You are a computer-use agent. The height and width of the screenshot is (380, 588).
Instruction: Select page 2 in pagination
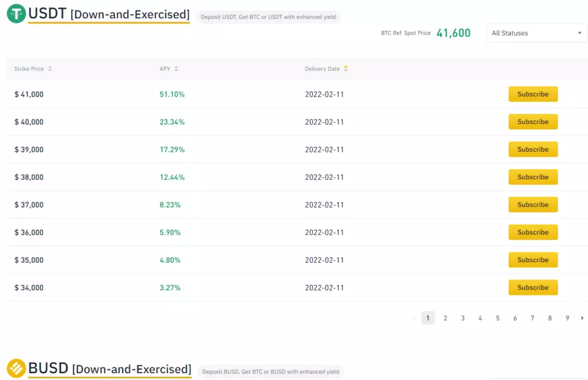(x=445, y=317)
